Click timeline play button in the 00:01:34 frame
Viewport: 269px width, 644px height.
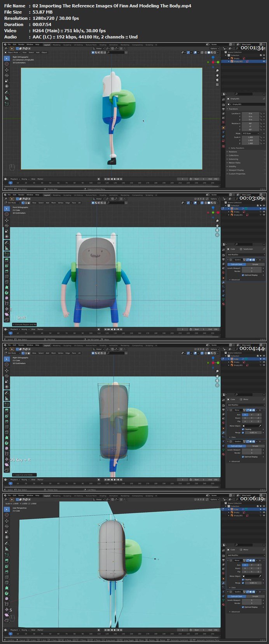pyautogui.click(x=114, y=179)
